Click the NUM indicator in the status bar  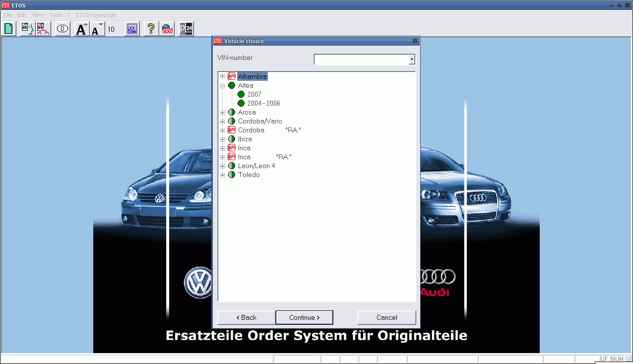pos(618,359)
